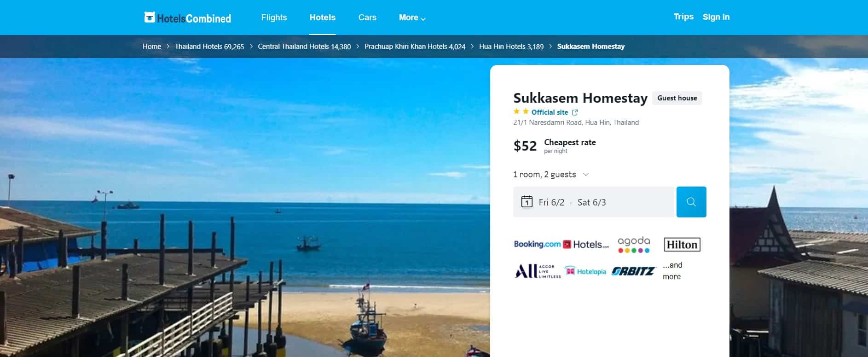Click the Hilton provider logo
The width and height of the screenshot is (868, 357).
(682, 245)
